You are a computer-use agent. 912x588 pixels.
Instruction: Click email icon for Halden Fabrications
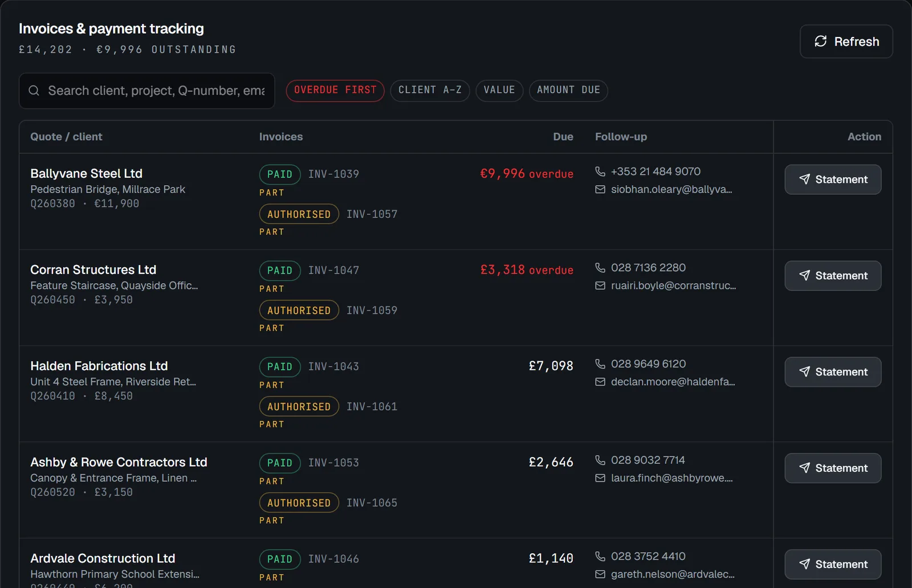click(600, 382)
